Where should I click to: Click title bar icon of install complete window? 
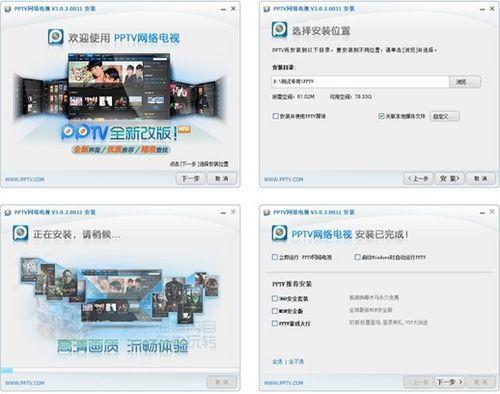tap(267, 213)
